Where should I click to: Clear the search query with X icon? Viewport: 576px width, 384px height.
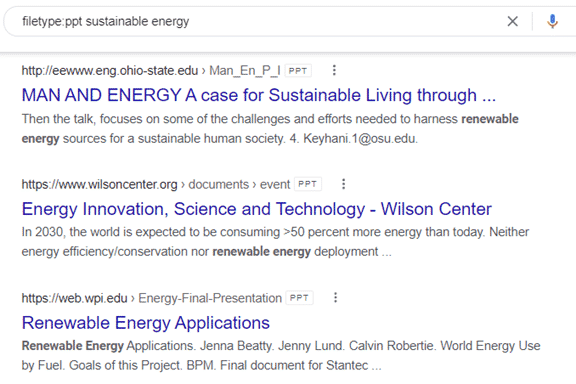[x=512, y=21]
